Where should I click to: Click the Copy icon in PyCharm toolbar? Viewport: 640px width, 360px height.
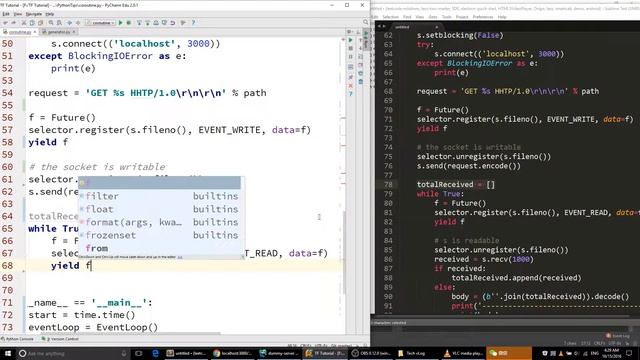tap(32, 23)
